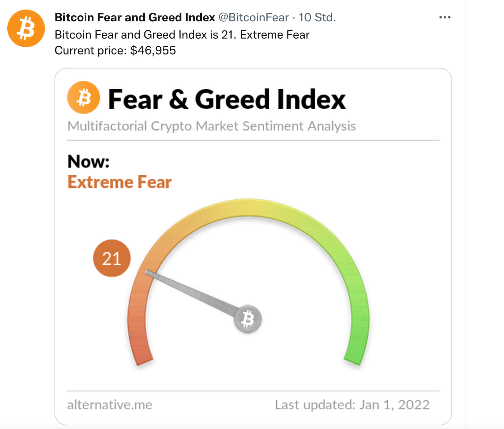Click the 10 Std. timestamp
Screen dimensions: 504x429
pyautogui.click(x=317, y=18)
